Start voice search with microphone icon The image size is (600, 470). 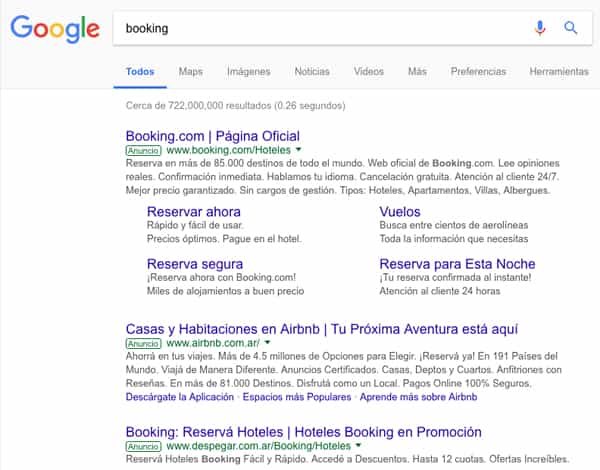(540, 28)
